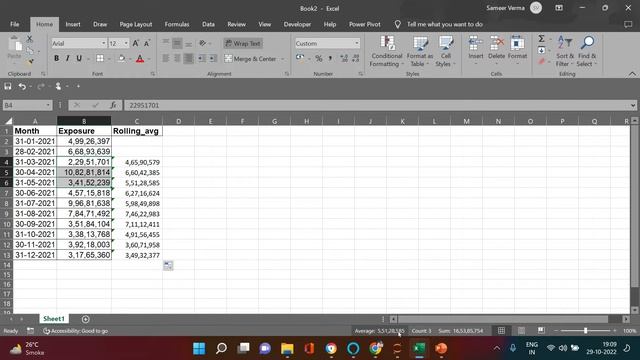640x360 pixels.
Task: Click the New Sheet plus button
Action: click(x=85, y=319)
